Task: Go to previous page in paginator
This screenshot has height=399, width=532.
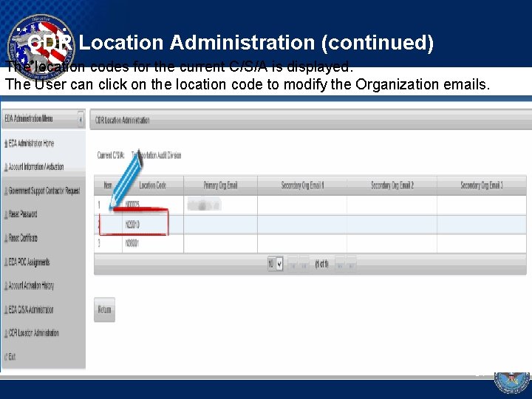Action: coord(304,264)
